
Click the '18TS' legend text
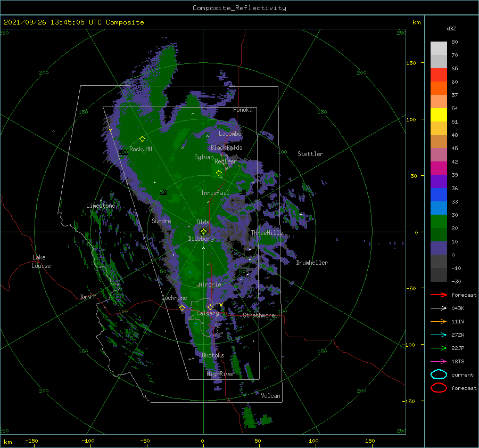458,362
